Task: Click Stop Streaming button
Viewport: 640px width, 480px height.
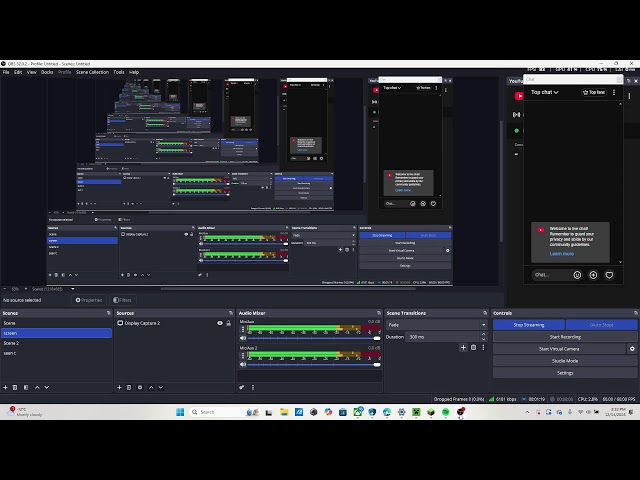Action: [529, 325]
